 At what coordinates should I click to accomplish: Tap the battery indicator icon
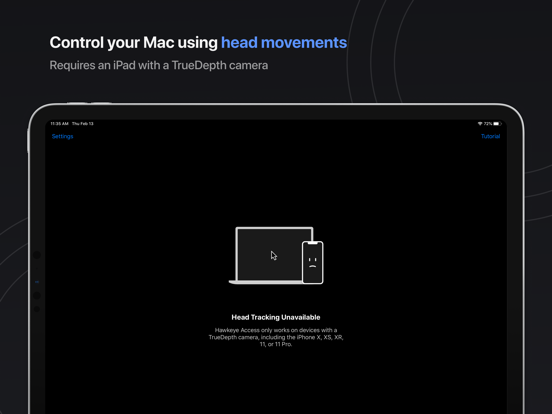(x=497, y=124)
